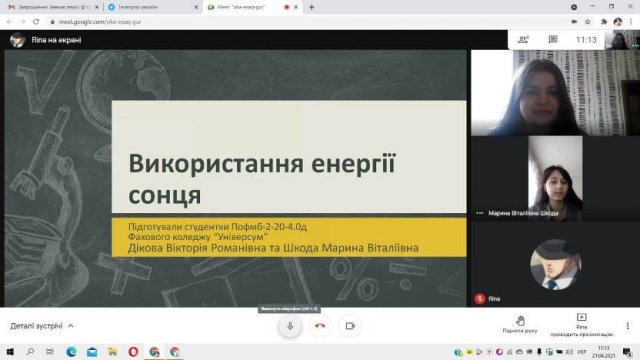
Task: Open the more options three-dot menu
Action: tap(627, 325)
